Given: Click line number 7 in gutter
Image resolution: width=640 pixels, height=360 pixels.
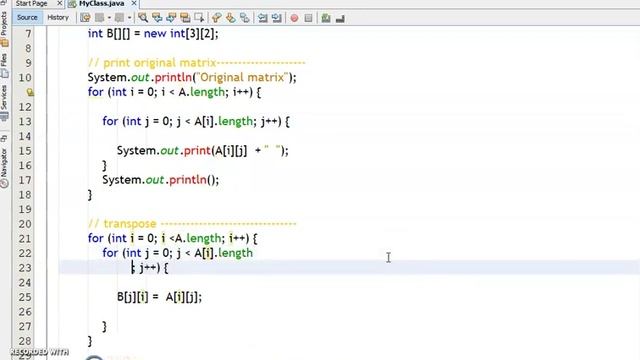Looking at the screenshot, I should coord(28,33).
